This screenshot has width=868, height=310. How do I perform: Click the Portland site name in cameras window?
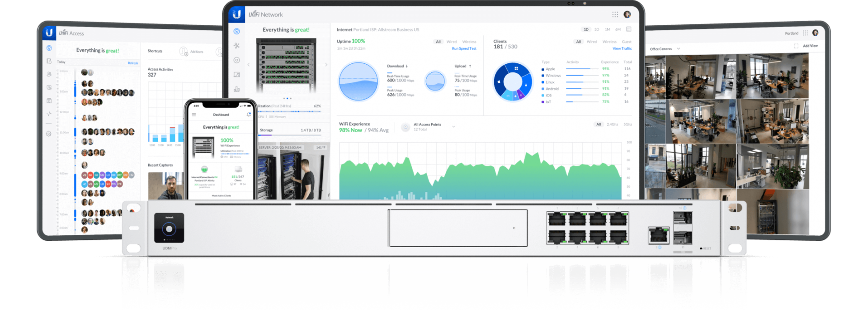792,33
